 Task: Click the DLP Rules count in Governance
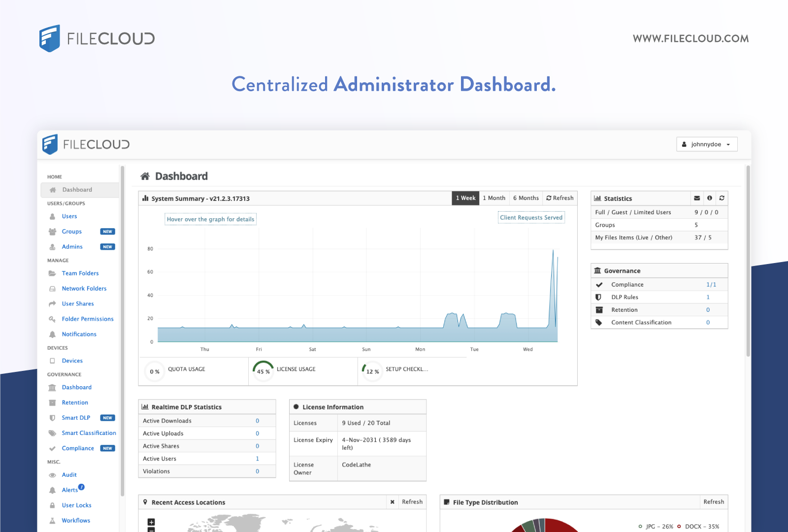pos(708,297)
